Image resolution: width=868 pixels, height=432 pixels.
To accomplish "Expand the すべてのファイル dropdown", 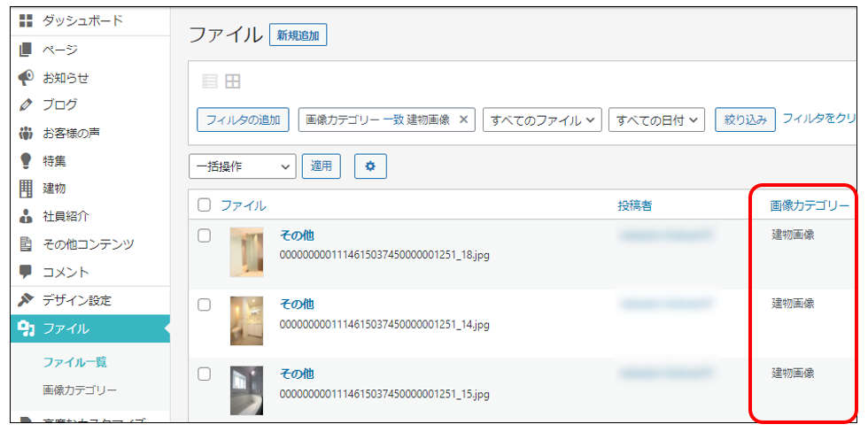I will [x=542, y=120].
